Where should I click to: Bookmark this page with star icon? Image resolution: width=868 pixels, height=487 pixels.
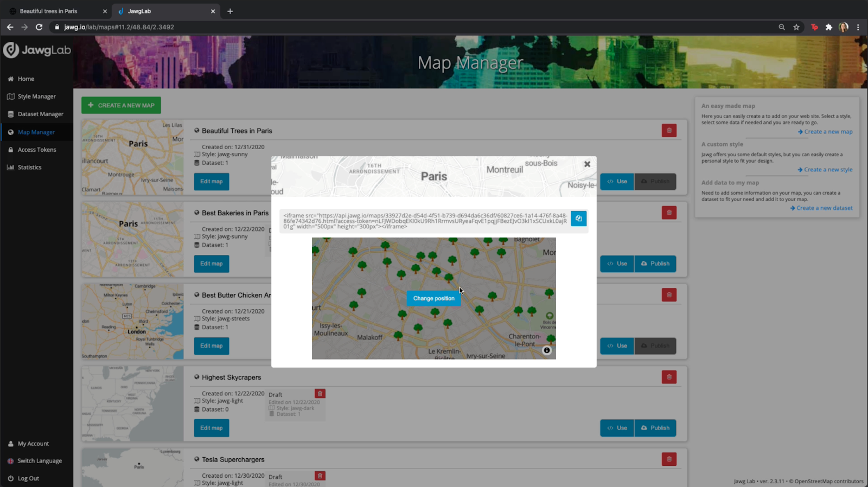(x=796, y=27)
